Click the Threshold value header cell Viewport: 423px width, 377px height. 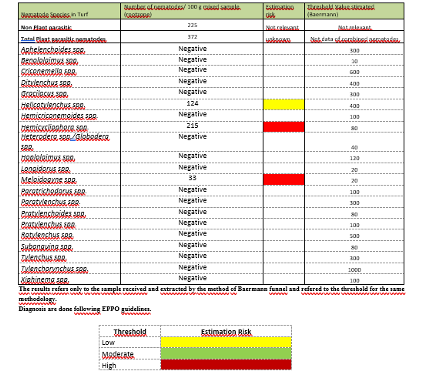point(341,11)
